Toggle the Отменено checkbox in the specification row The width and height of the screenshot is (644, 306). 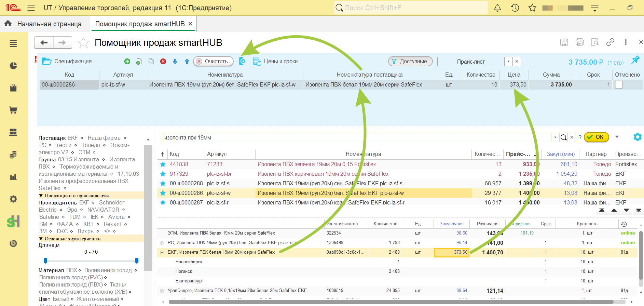[x=619, y=84]
